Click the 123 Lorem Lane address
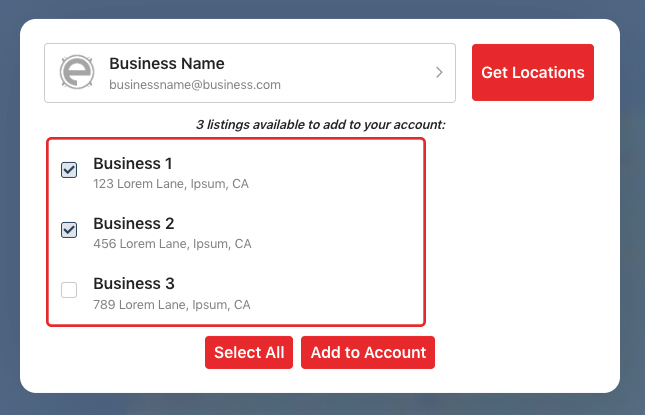The width and height of the screenshot is (645, 415). coord(171,183)
